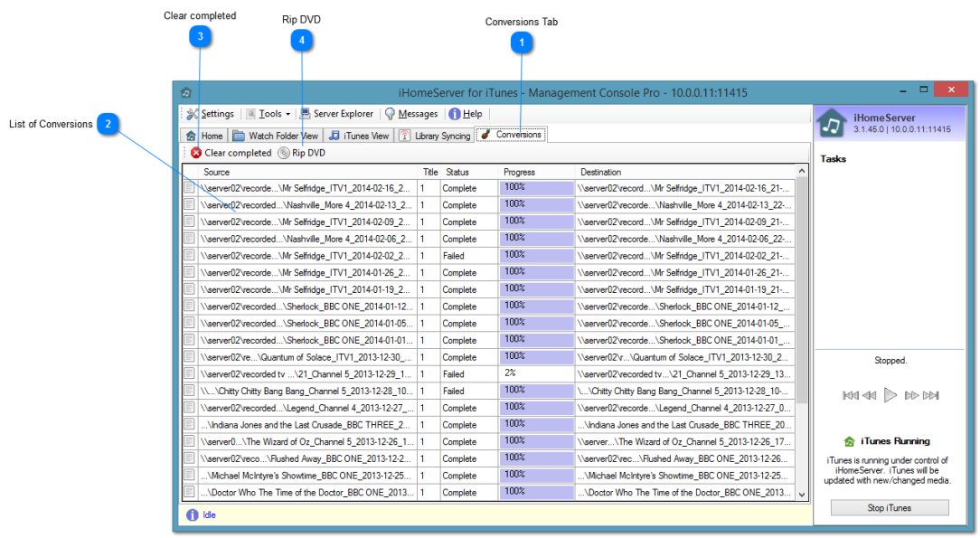Open Server Explorer computer icon
980x538 pixels.
click(305, 114)
